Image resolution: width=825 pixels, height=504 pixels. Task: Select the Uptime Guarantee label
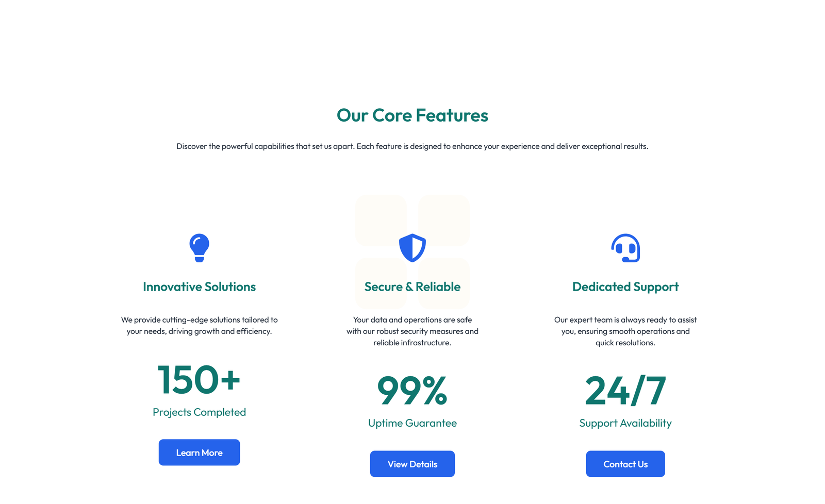tap(412, 423)
